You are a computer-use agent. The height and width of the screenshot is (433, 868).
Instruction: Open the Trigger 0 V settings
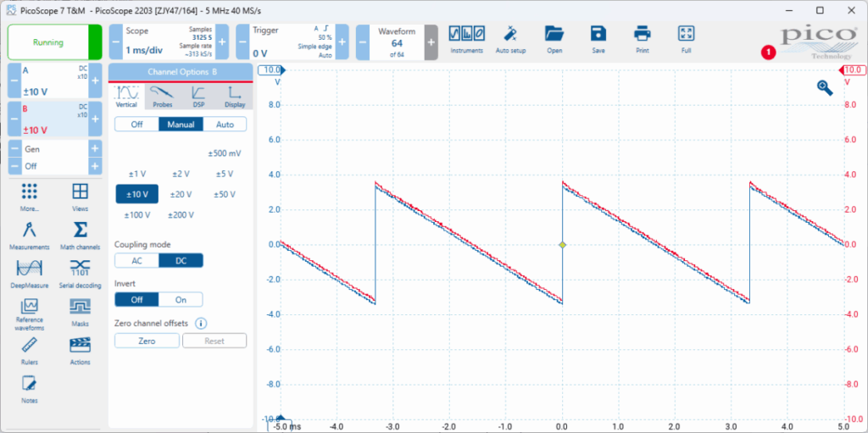(292, 42)
